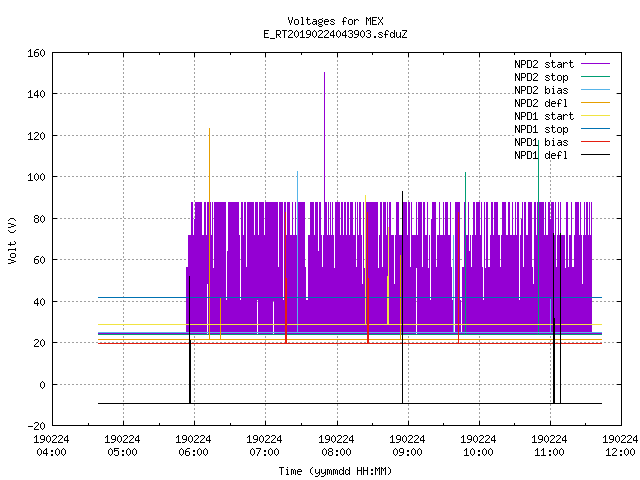Select the 'NPD1 bias' legend label
Screen dimensions: 640x480
coord(541,142)
